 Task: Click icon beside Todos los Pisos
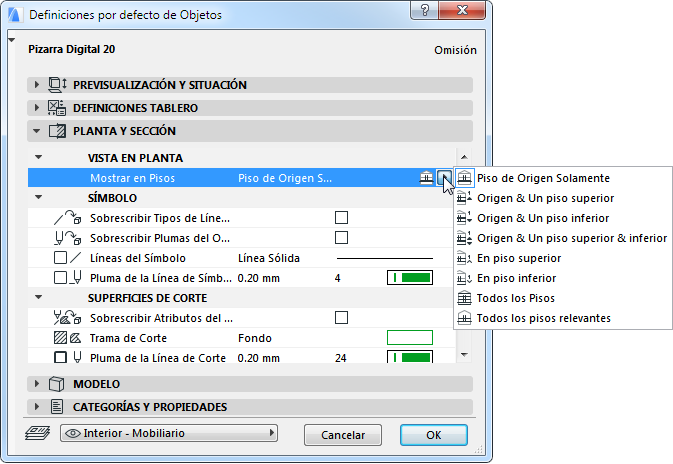pos(464,298)
